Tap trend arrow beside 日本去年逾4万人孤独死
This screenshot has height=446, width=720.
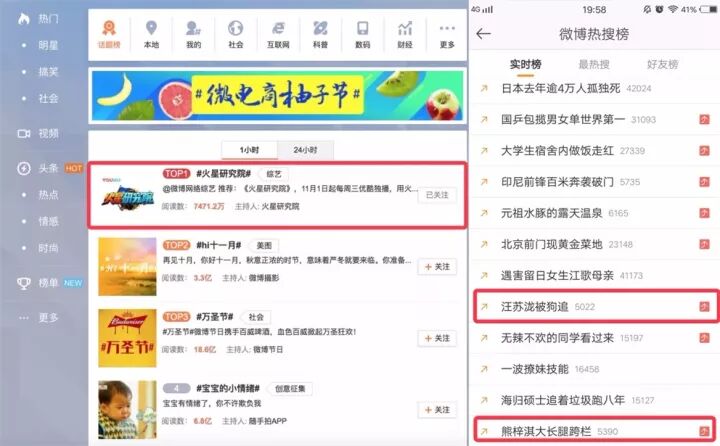click(x=484, y=88)
